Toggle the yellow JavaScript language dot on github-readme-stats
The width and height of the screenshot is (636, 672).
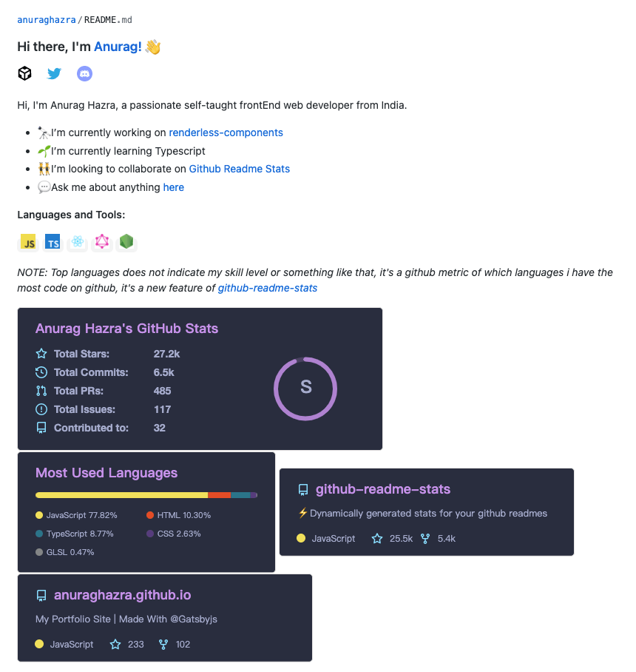tap(300, 539)
